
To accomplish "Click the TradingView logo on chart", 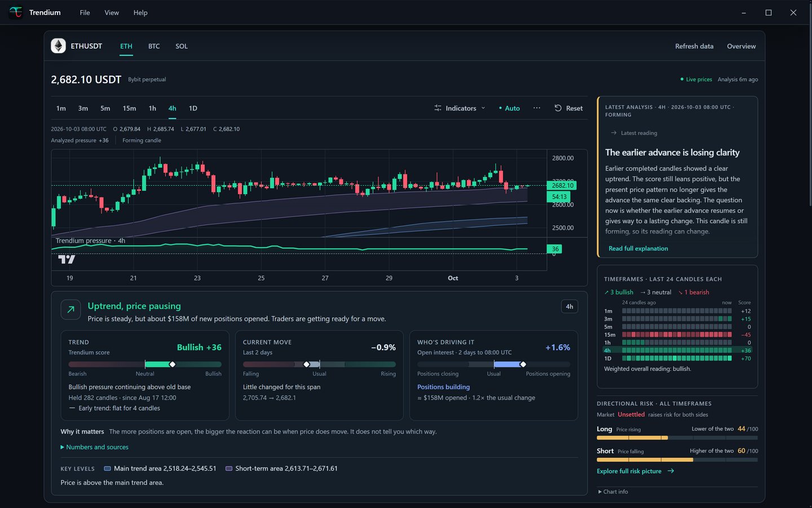I will pos(67,259).
